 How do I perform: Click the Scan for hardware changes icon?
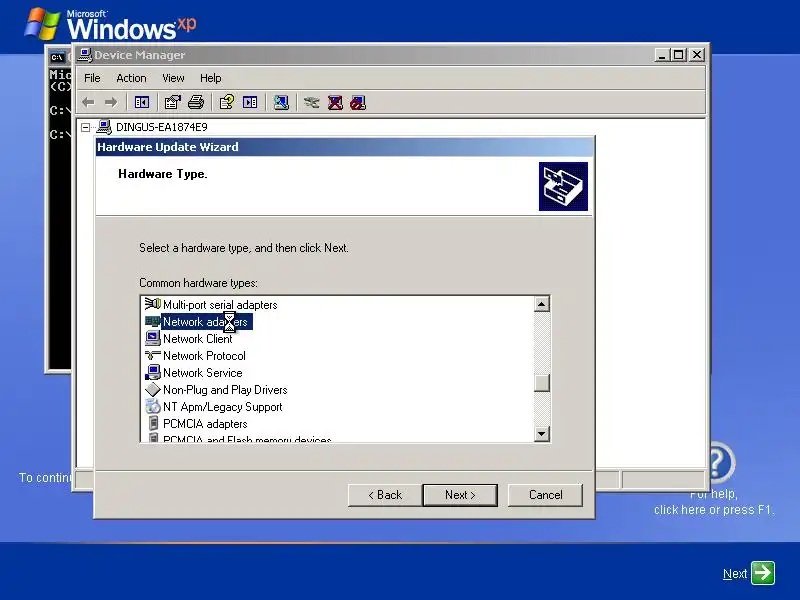(x=281, y=103)
